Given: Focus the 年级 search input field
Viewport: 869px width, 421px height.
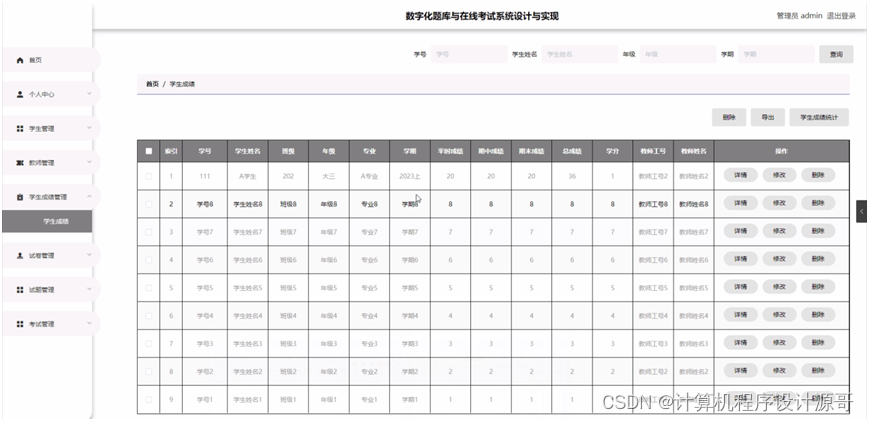Looking at the screenshot, I should 678,54.
